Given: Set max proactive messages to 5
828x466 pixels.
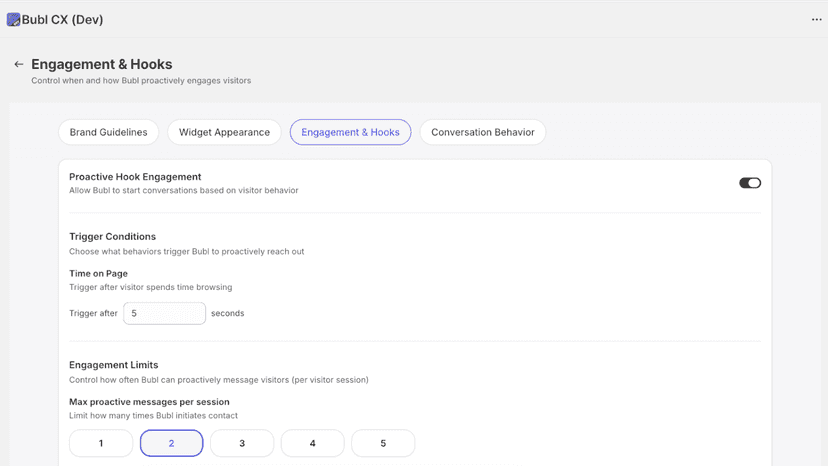Looking at the screenshot, I should tap(383, 443).
